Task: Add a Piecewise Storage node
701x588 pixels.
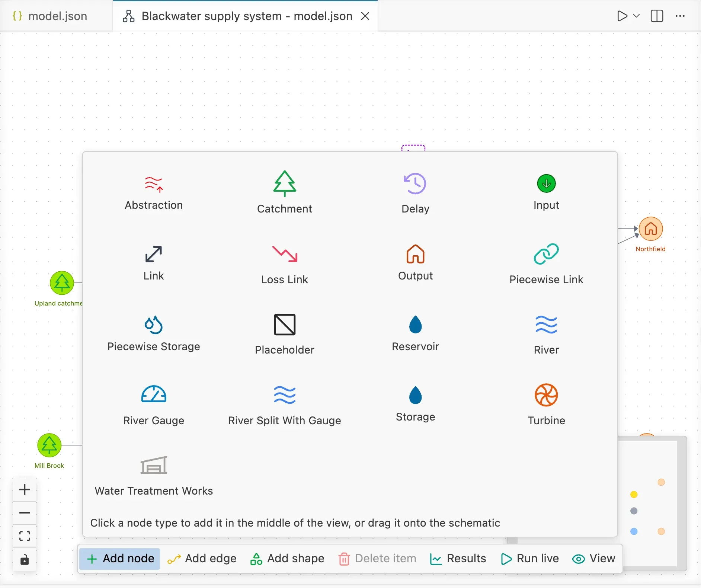Action: [x=154, y=334]
